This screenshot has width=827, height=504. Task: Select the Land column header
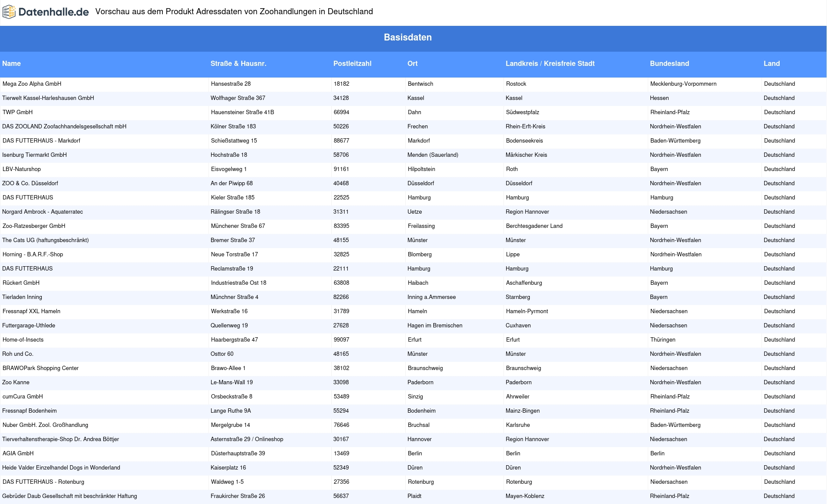tap(772, 63)
